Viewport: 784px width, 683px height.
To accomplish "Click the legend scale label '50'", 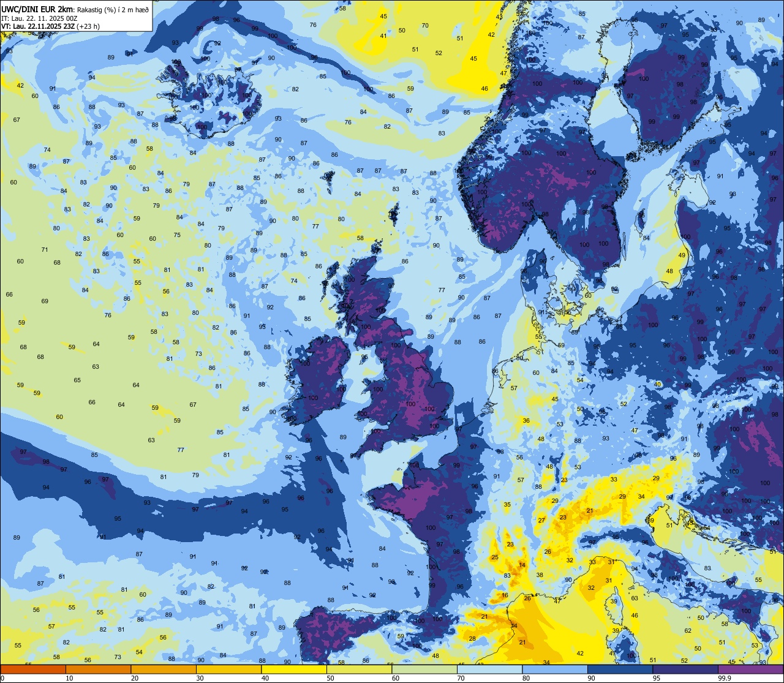I will tap(331, 678).
